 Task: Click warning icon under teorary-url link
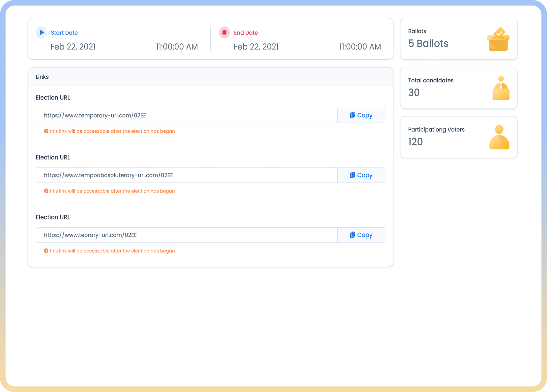(46, 251)
